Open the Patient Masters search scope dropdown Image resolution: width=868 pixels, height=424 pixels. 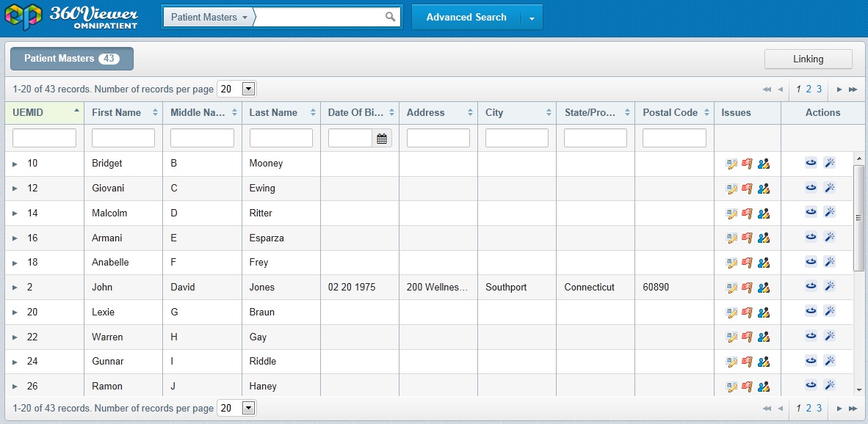point(209,17)
